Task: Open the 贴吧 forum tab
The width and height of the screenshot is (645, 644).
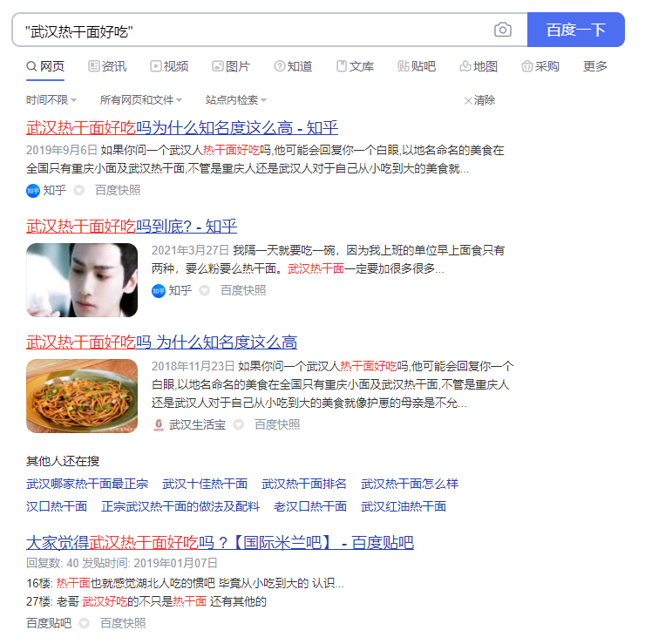Action: click(x=417, y=66)
